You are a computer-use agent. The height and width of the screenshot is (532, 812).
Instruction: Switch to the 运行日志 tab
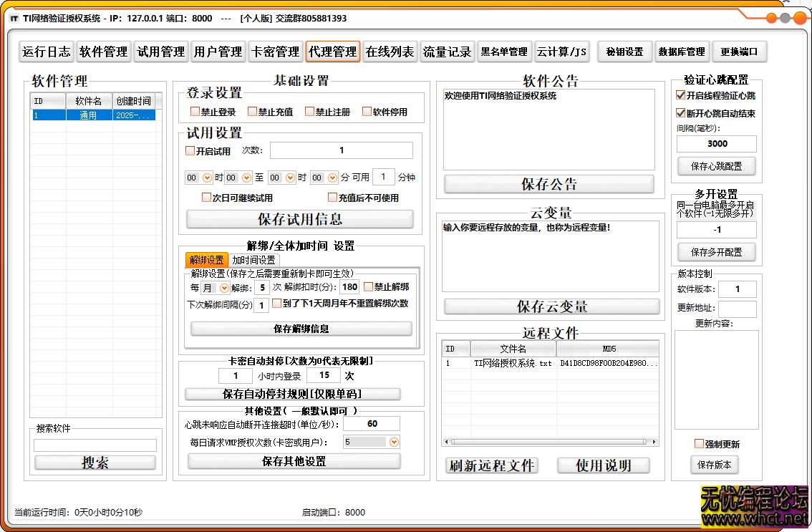46,51
